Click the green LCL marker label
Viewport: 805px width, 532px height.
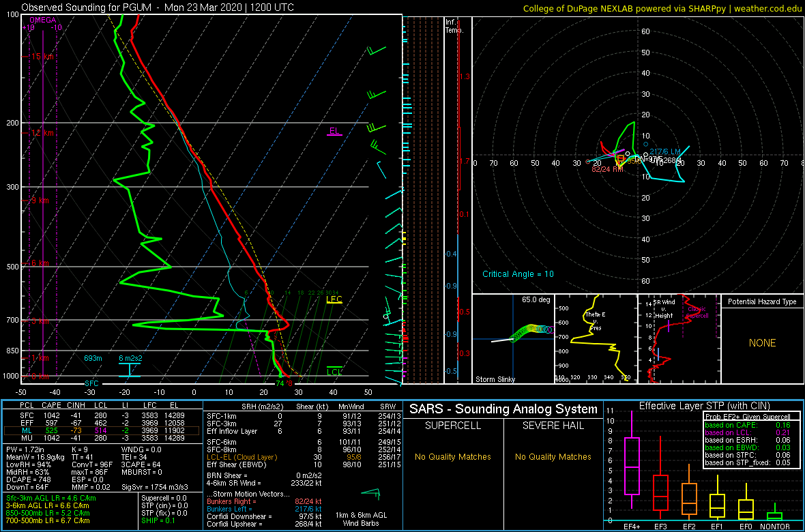coord(334,372)
